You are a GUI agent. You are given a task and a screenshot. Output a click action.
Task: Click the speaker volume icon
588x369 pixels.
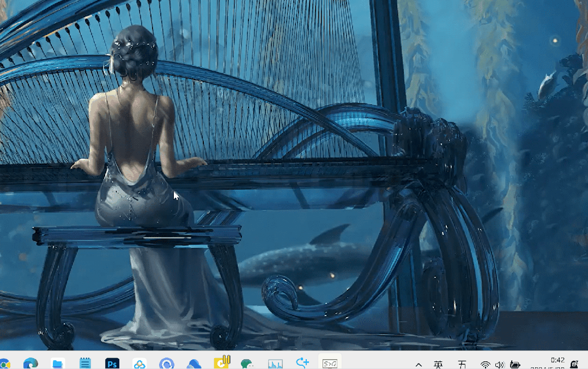point(500,364)
